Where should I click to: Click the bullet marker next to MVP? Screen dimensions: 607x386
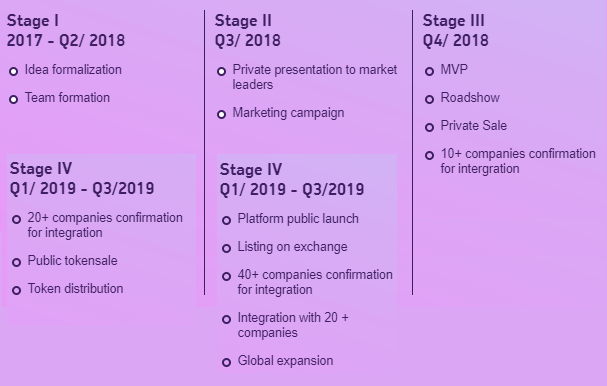(x=429, y=71)
